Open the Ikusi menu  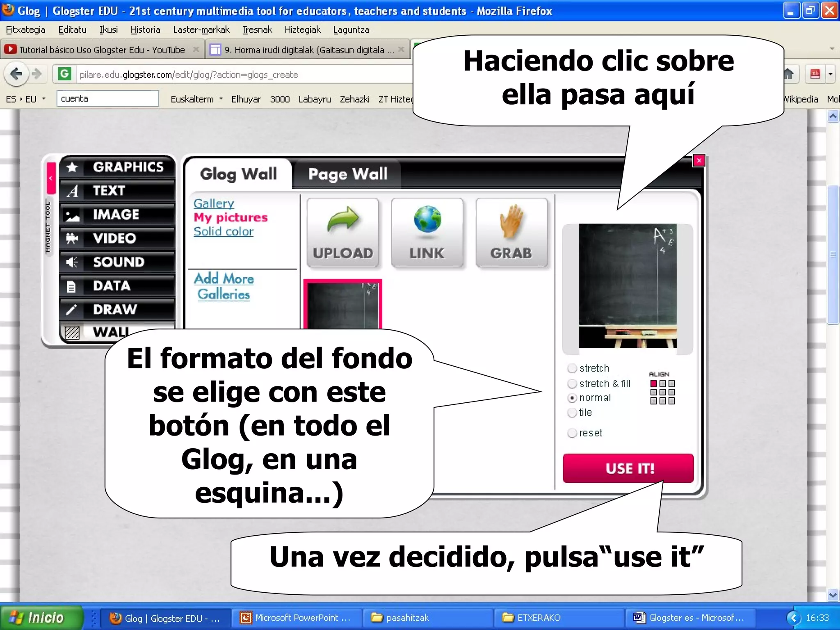click(109, 30)
